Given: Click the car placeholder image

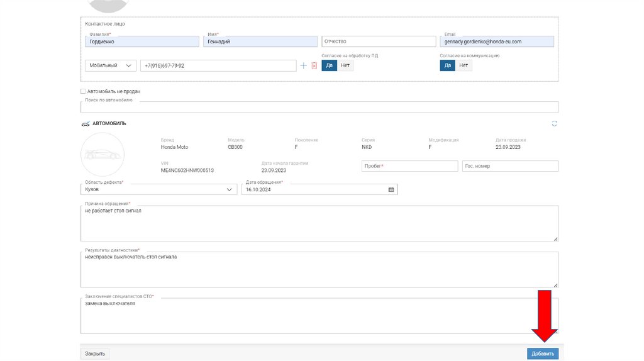Looking at the screenshot, I should click(103, 154).
